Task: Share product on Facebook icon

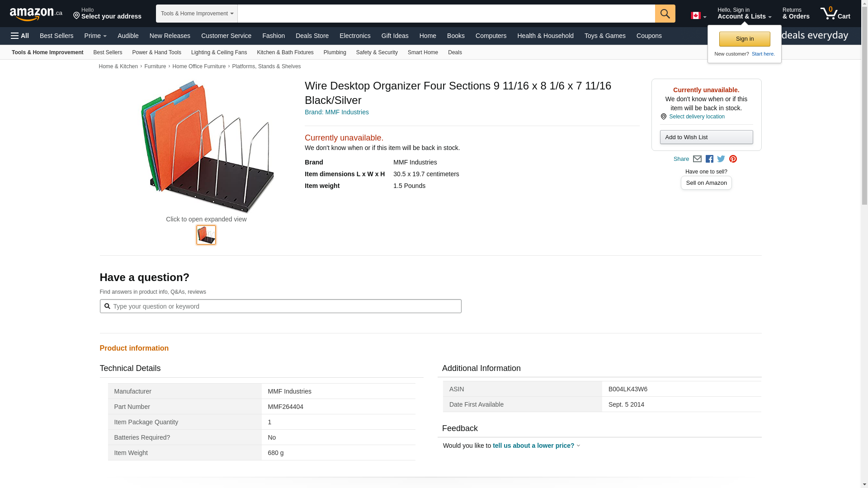Action: click(709, 159)
